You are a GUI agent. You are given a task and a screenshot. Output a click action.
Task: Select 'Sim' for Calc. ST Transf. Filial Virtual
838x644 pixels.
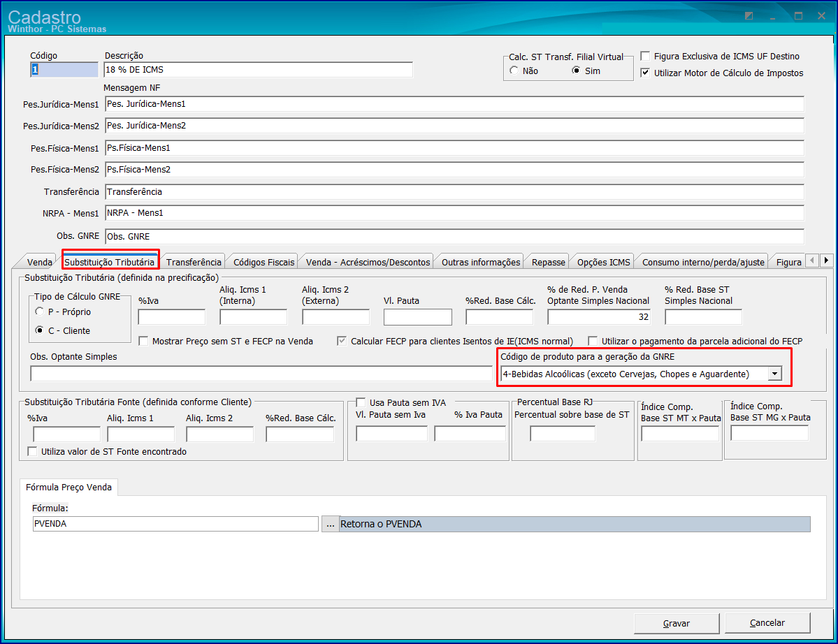(576, 71)
